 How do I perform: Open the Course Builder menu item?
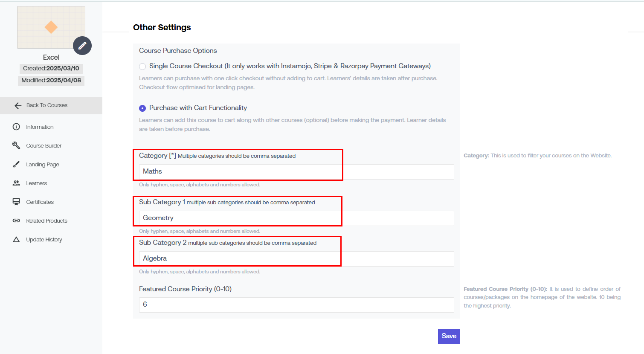point(44,145)
